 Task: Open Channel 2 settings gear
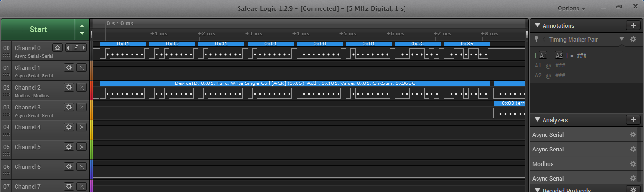pyautogui.click(x=69, y=87)
